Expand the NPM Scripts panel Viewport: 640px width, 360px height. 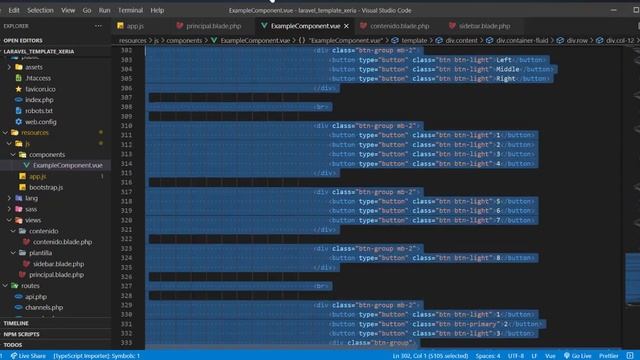pyautogui.click(x=21, y=334)
